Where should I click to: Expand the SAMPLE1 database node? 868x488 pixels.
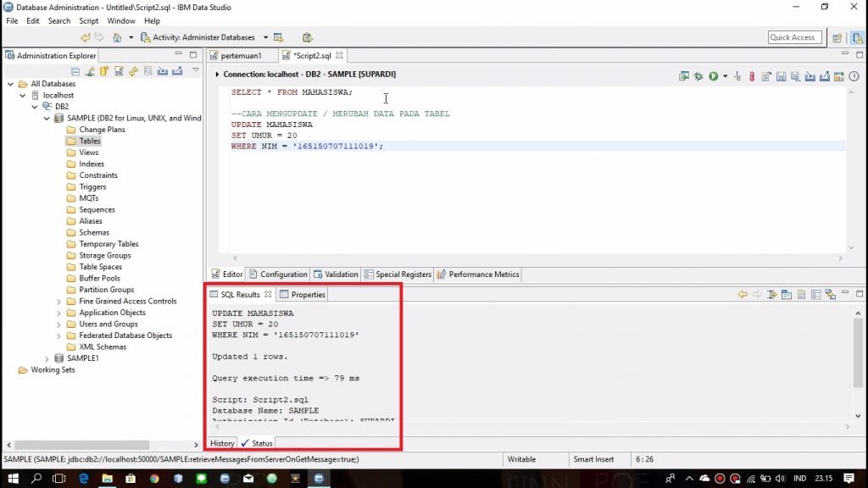click(x=47, y=358)
